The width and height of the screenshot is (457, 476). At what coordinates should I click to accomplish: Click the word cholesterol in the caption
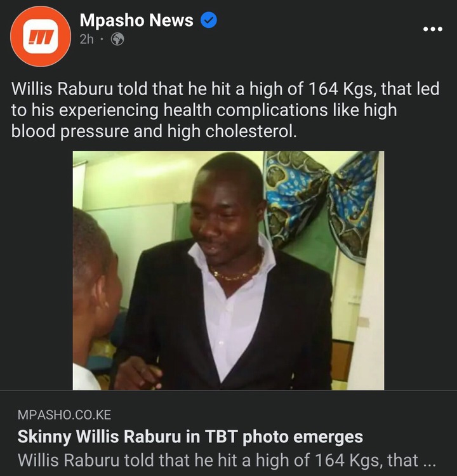coord(251,131)
